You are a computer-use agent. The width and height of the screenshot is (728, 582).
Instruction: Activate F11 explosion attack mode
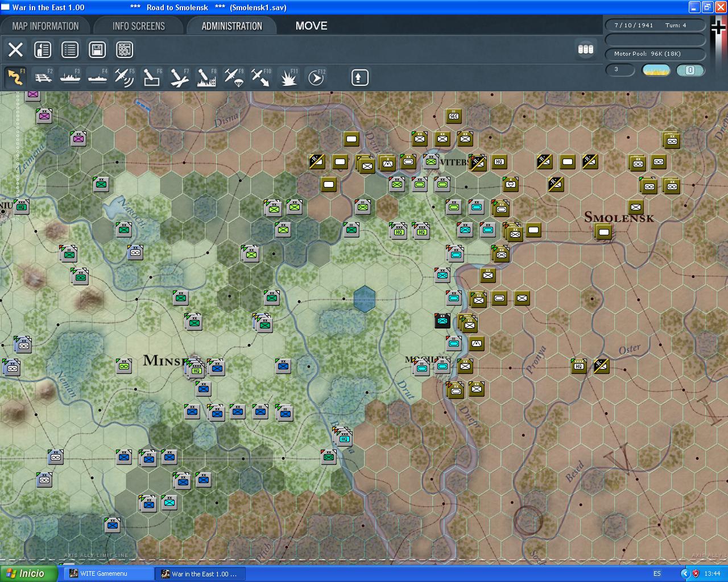[x=288, y=77]
